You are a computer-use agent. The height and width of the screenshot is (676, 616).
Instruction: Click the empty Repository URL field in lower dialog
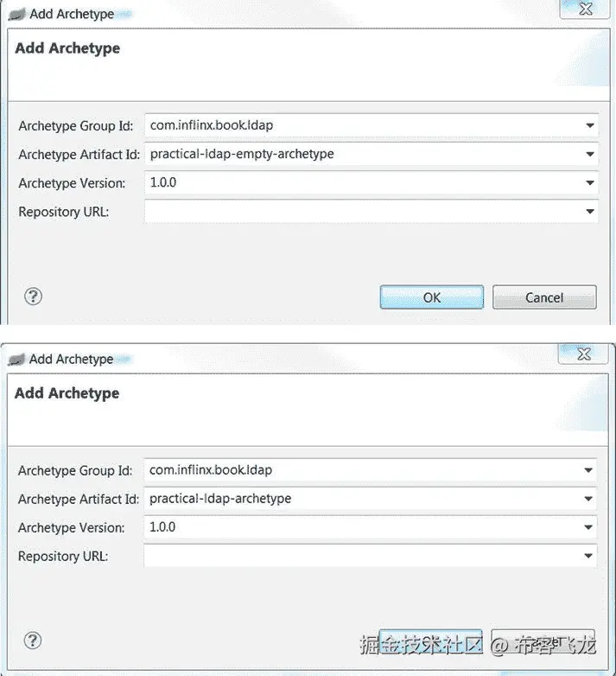(x=363, y=556)
